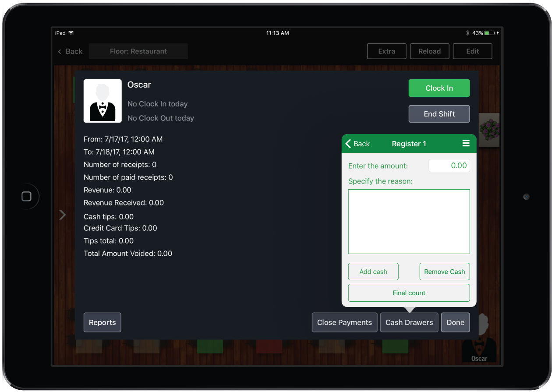The height and width of the screenshot is (392, 552).
Task: Tap 'Cash tips: 0.00' line
Action: point(109,217)
